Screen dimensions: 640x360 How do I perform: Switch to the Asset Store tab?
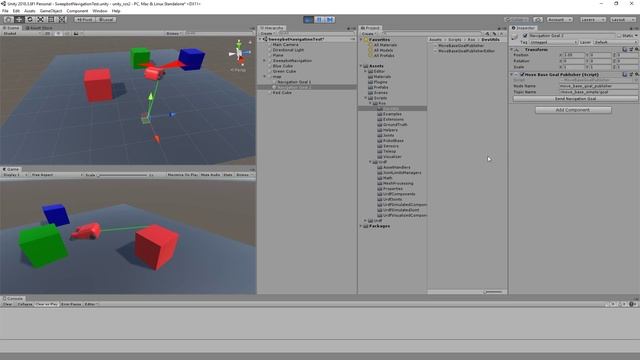tap(39, 28)
